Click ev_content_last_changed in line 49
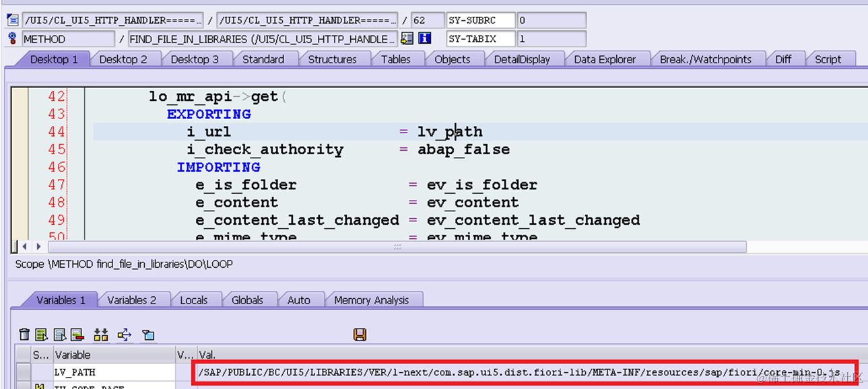This screenshot has height=389, width=868. coord(533,220)
